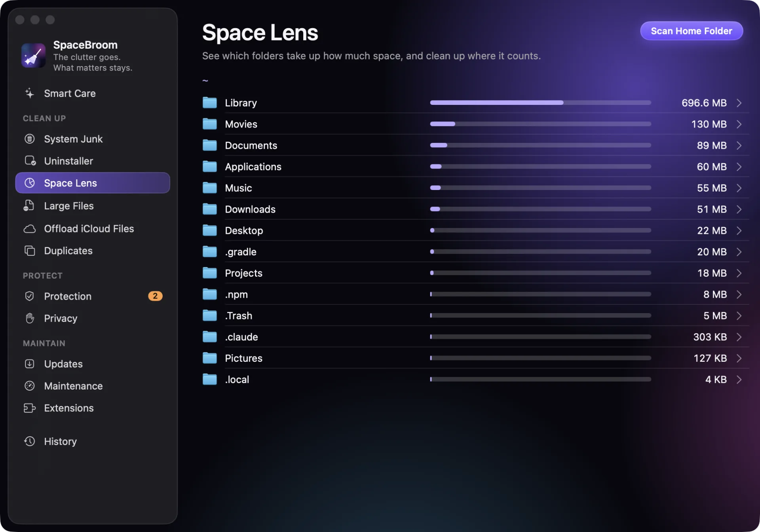The width and height of the screenshot is (760, 532).
Task: Click the Extensions puzzle icon
Action: (30, 408)
